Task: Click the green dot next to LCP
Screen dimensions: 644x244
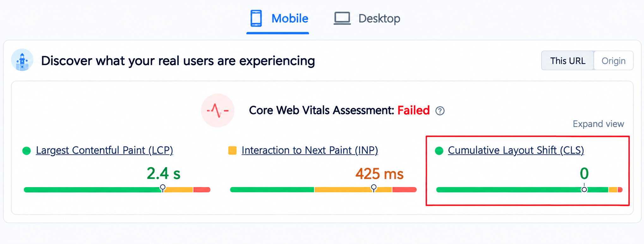Action: (x=27, y=151)
